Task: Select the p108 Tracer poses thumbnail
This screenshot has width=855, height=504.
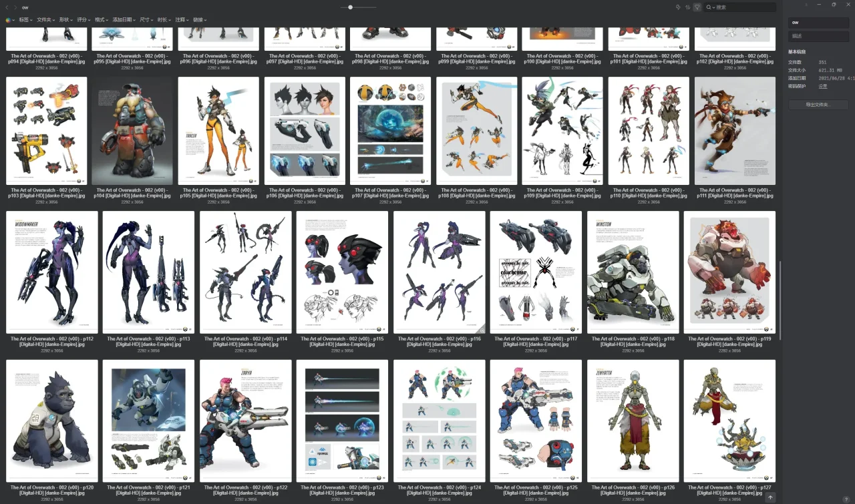Action: pyautogui.click(x=477, y=131)
